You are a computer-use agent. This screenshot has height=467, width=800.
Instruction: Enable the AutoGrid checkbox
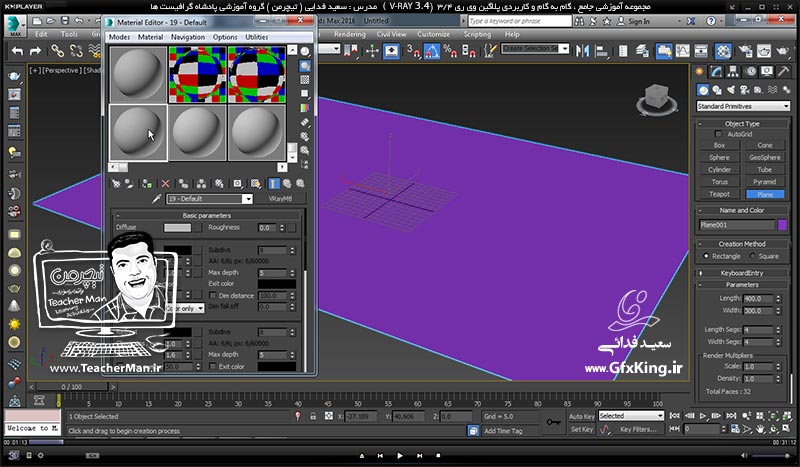pos(718,134)
